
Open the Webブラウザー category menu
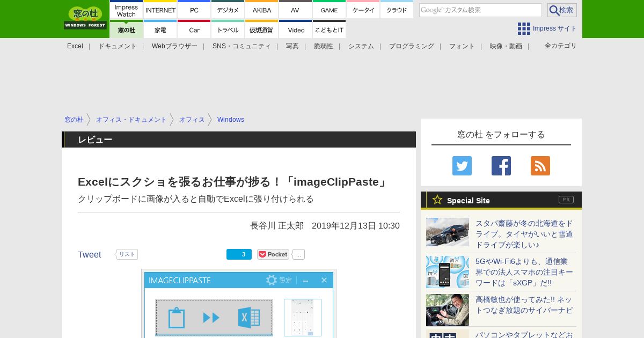click(x=174, y=46)
